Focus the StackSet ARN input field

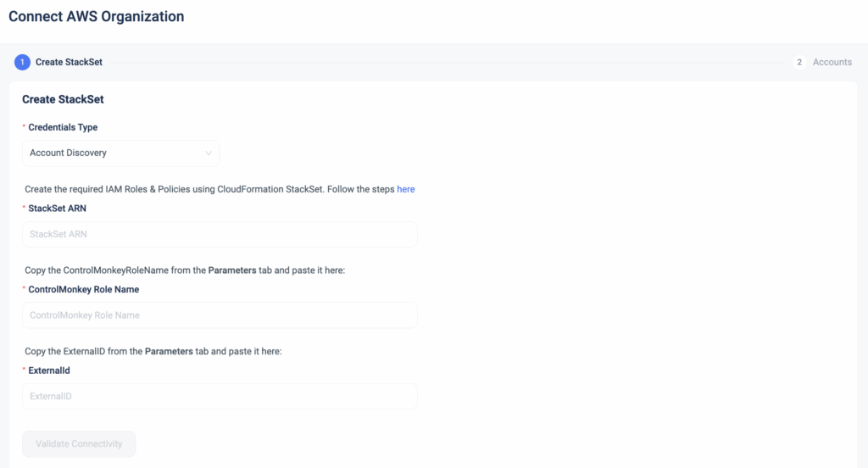point(220,234)
